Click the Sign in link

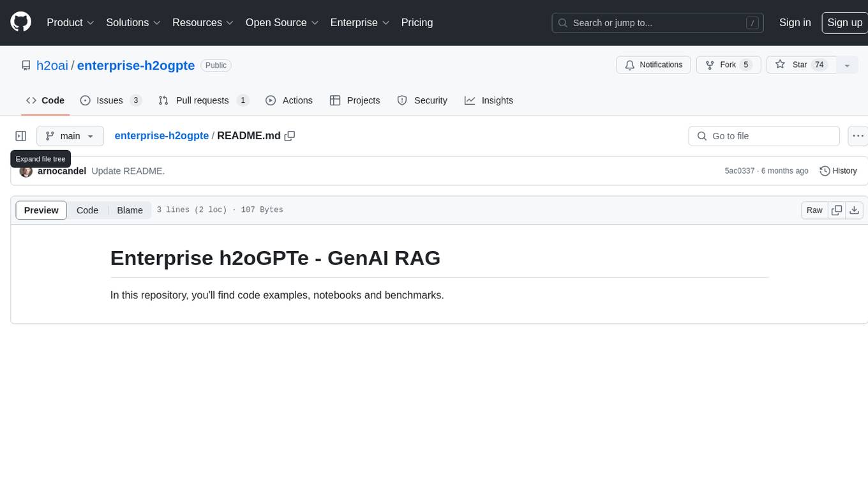pos(795,22)
